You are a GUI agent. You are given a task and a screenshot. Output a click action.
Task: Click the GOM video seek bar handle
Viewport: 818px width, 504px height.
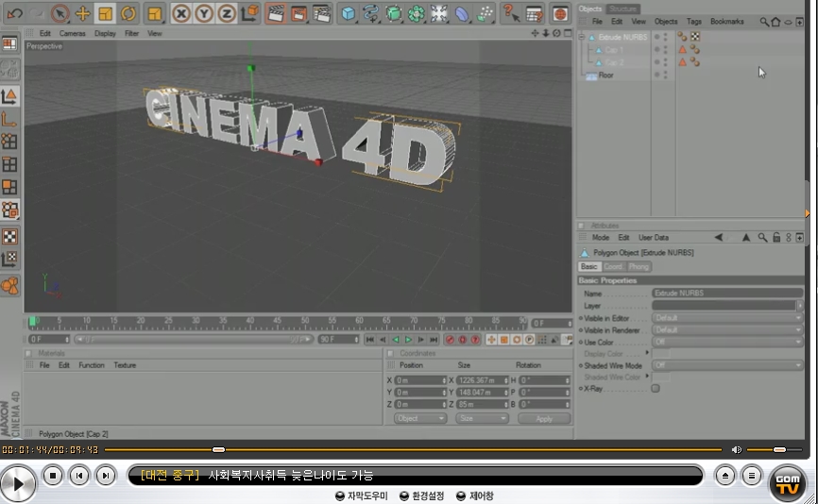point(218,450)
